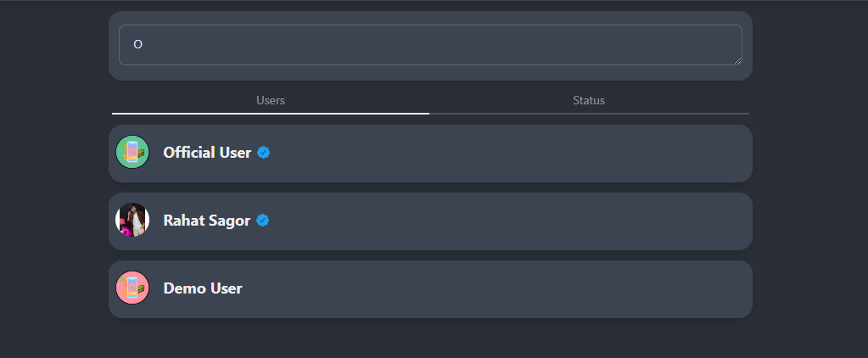Click white underline beneath Users tab
The image size is (868, 358).
click(x=271, y=113)
